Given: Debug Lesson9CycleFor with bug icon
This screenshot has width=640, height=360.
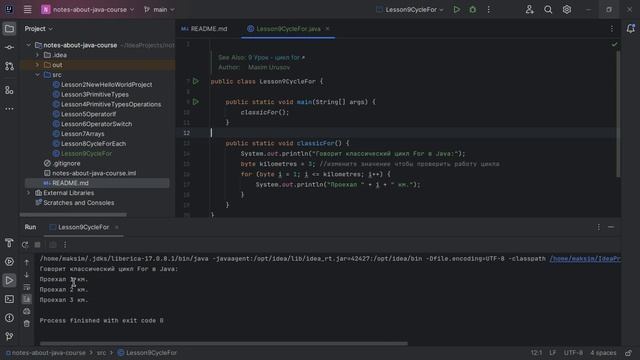Looking at the screenshot, I should point(472,9).
